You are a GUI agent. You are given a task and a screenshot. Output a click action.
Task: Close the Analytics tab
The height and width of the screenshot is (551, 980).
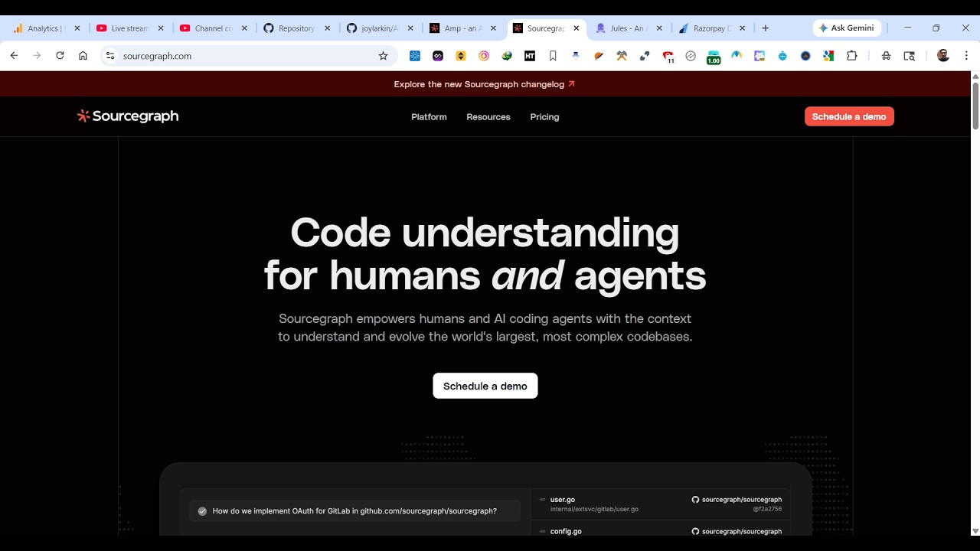(x=77, y=28)
